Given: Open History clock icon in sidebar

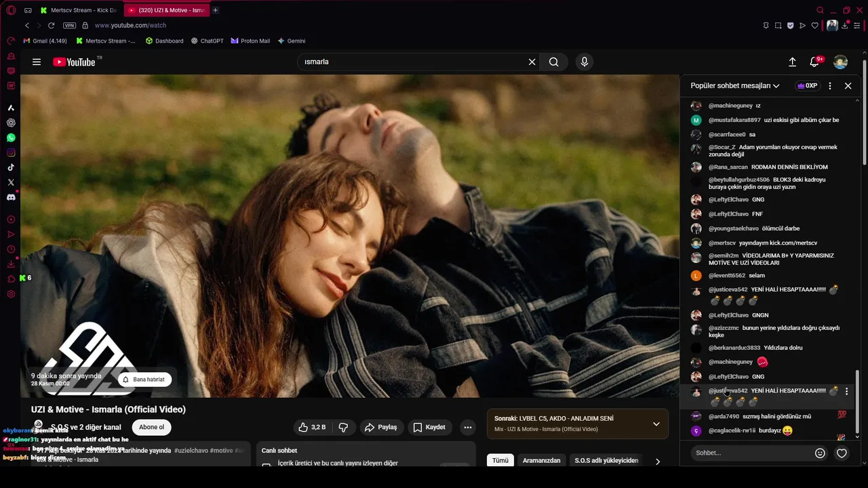Looking at the screenshot, I should coord(11,249).
